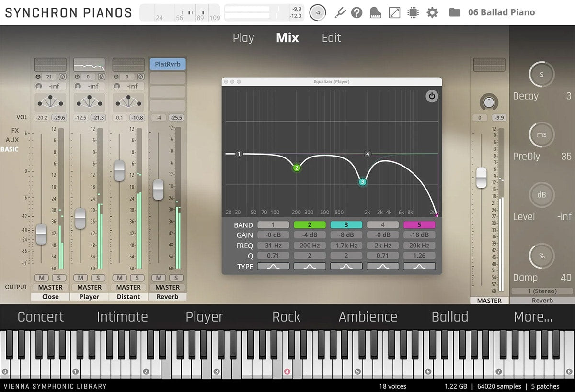Toggle the equalizer power button
The image size is (575, 392).
click(x=432, y=96)
